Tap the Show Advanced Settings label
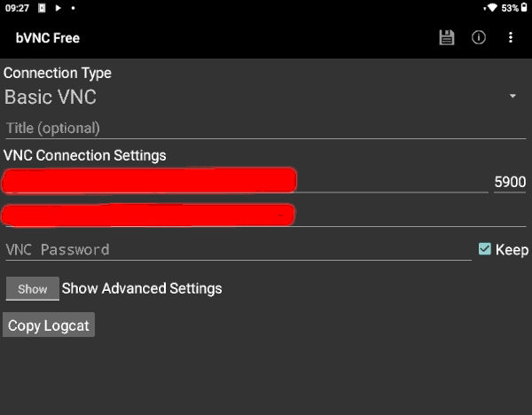The width and height of the screenshot is (532, 415). (142, 288)
